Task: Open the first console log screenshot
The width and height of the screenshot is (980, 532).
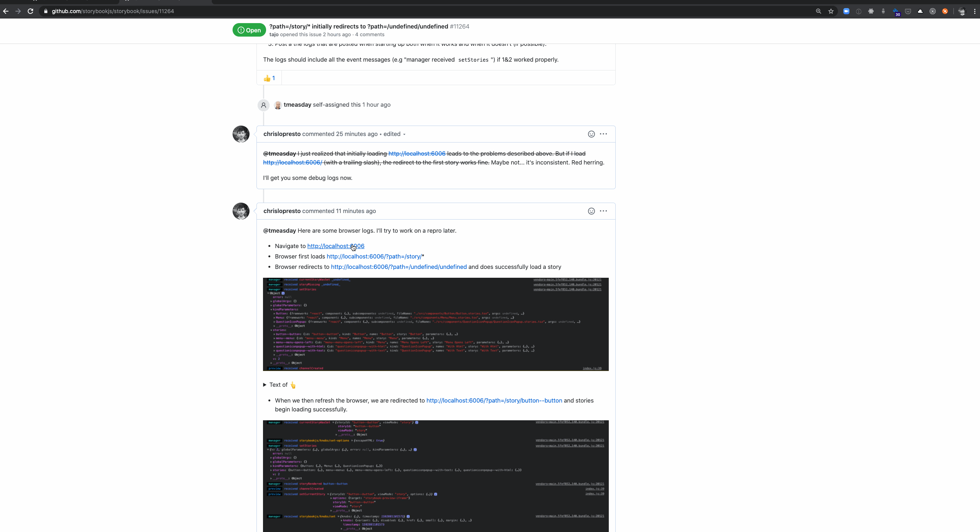Action: pos(436,324)
